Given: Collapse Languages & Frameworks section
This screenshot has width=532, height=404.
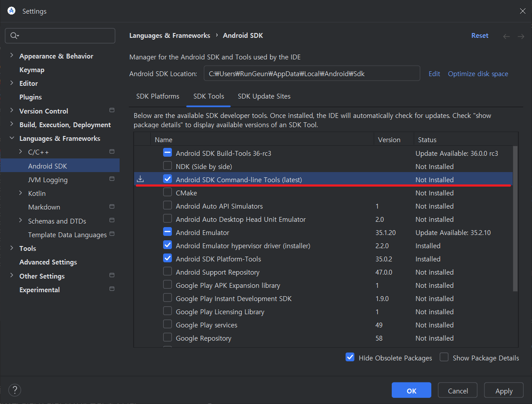Looking at the screenshot, I should (x=11, y=138).
